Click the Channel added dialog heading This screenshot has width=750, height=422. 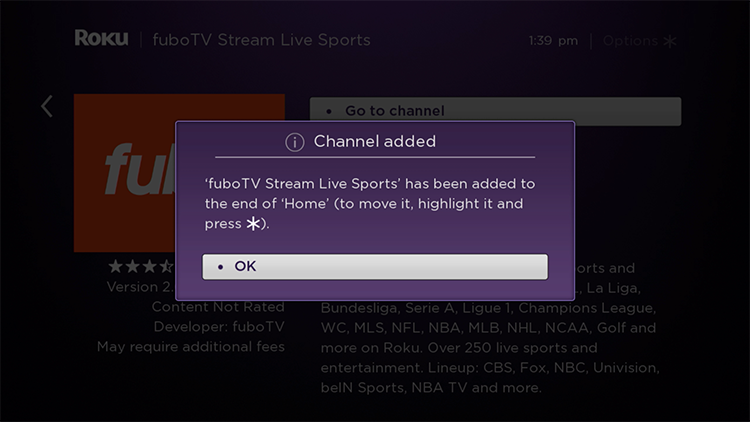point(375,142)
